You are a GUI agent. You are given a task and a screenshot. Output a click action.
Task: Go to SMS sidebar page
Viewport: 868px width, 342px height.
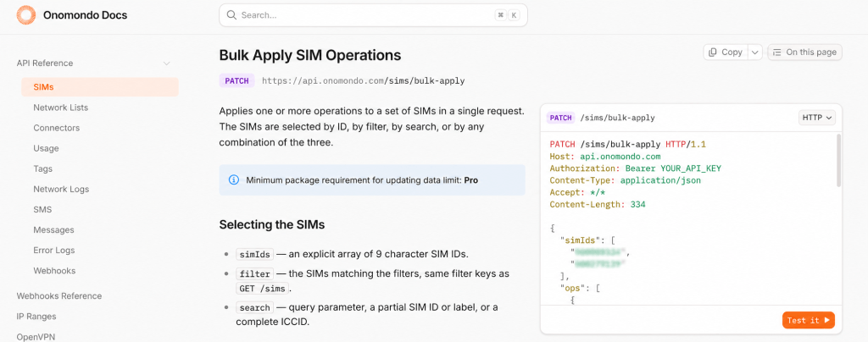tap(42, 209)
